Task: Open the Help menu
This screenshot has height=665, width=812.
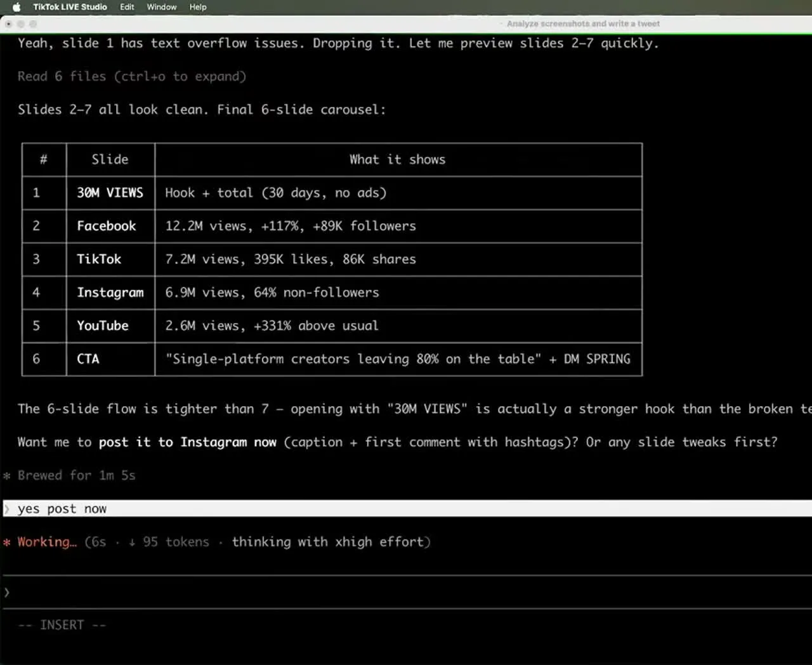Action: pyautogui.click(x=198, y=7)
